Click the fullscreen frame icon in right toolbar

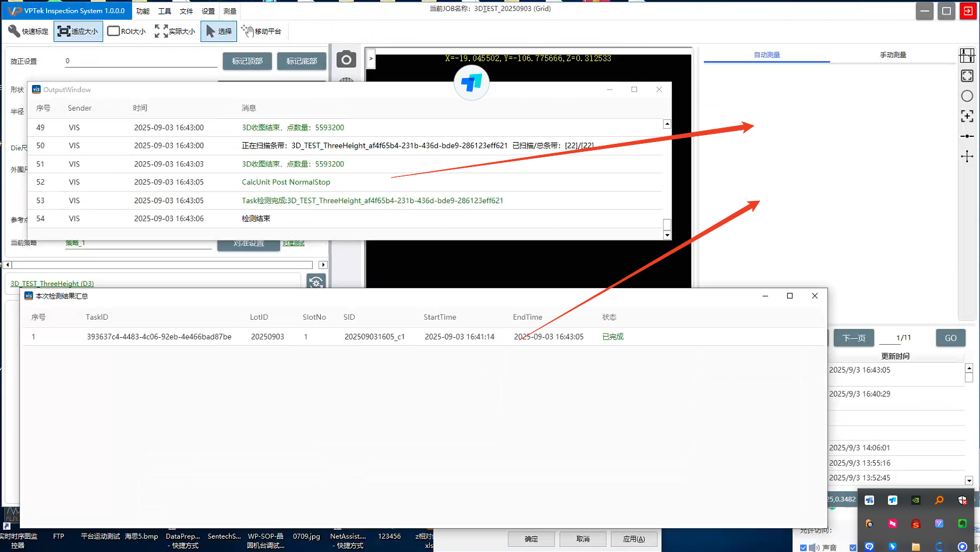pos(967,76)
